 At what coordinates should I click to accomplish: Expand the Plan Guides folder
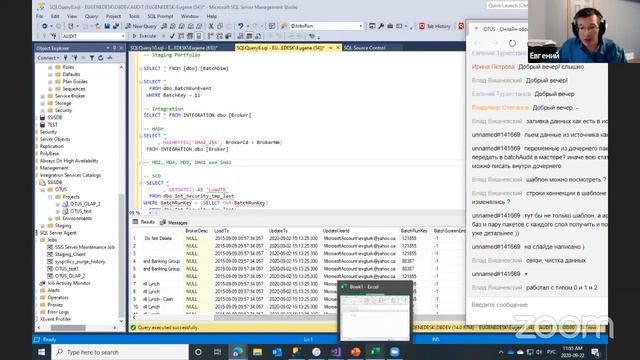(x=50, y=82)
